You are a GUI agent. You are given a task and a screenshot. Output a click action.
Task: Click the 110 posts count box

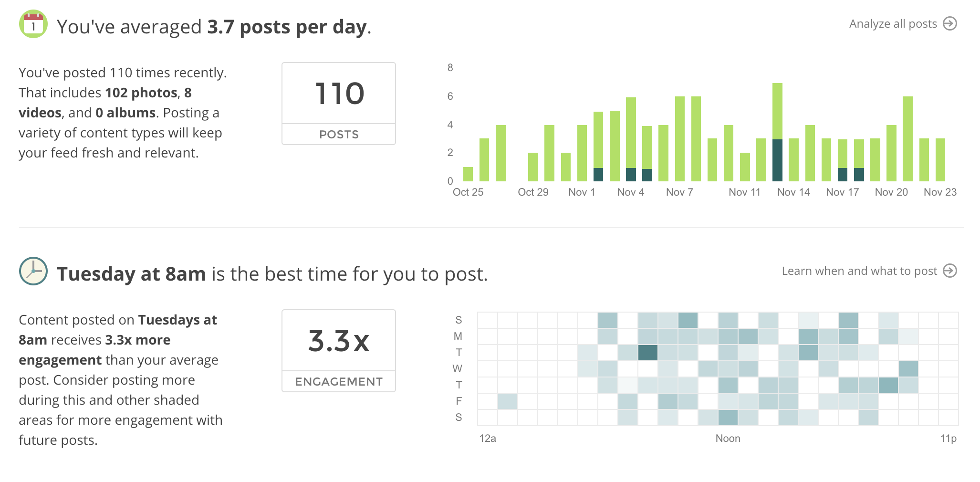tap(339, 103)
